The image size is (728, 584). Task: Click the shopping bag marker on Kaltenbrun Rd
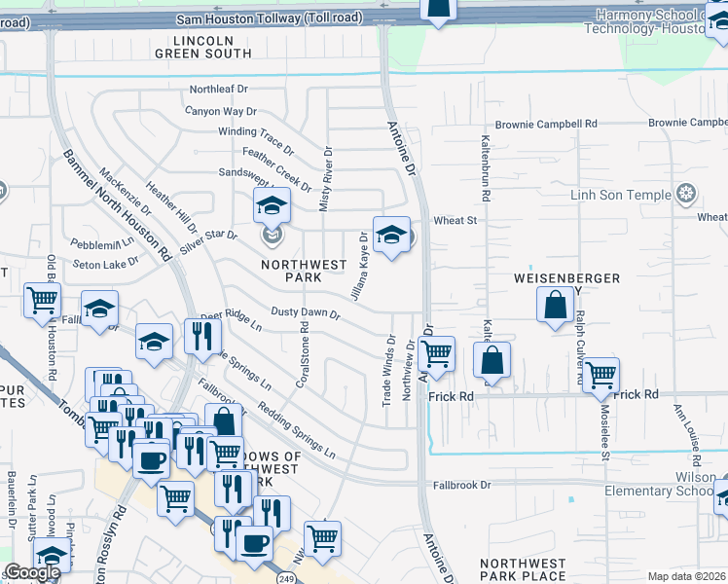coord(492,361)
